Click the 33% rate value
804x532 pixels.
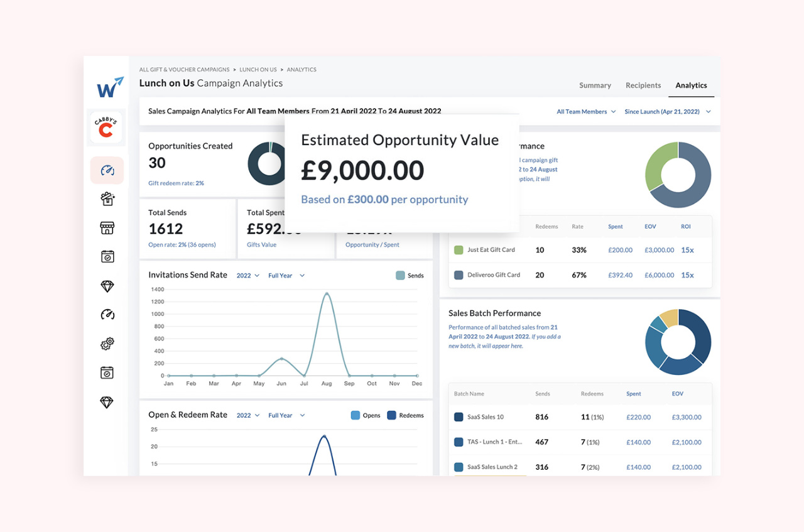(x=579, y=250)
